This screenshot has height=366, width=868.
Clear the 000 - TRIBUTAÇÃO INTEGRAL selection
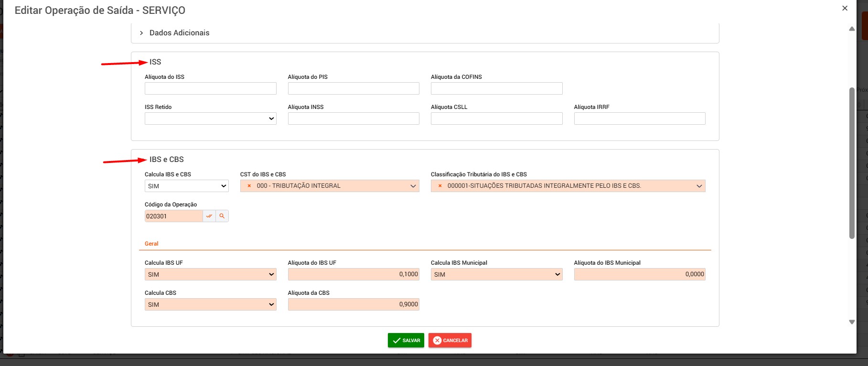pyautogui.click(x=249, y=186)
